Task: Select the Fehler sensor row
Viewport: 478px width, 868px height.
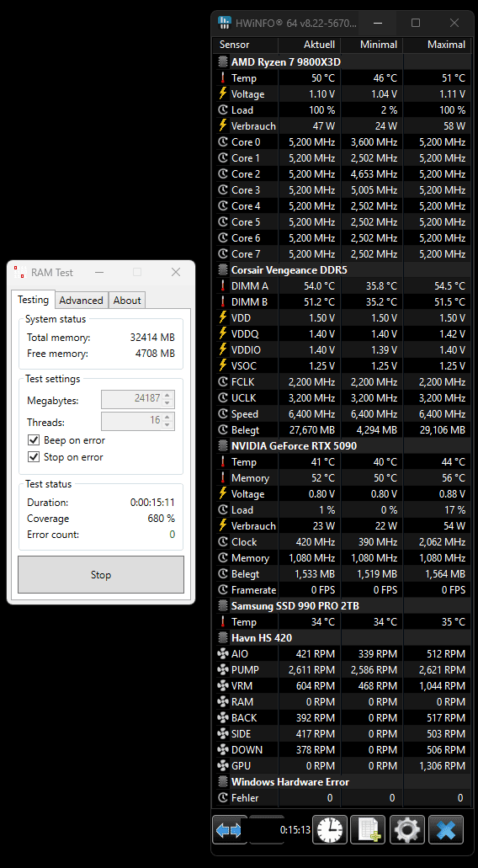Action: click(342, 797)
